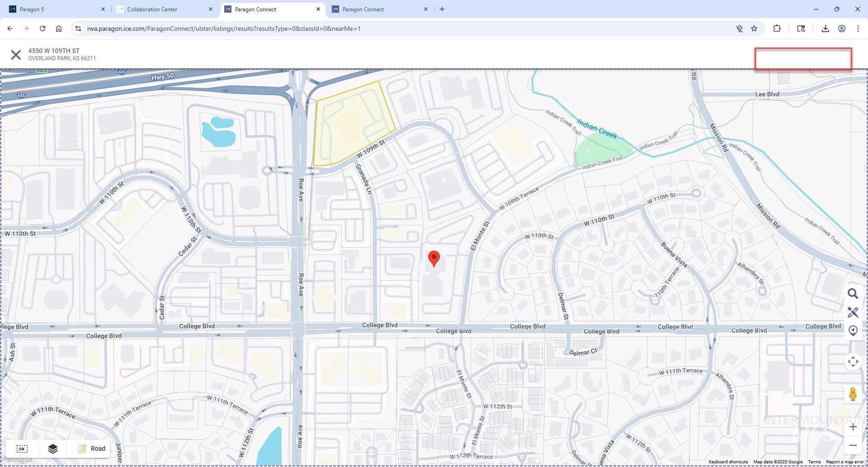
Task: Open the Chrome three-dot menu
Action: point(858,29)
